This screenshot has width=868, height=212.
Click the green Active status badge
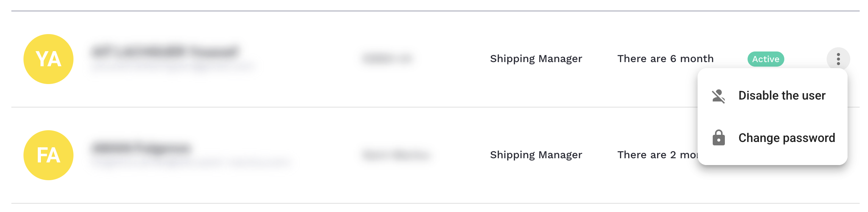[765, 59]
